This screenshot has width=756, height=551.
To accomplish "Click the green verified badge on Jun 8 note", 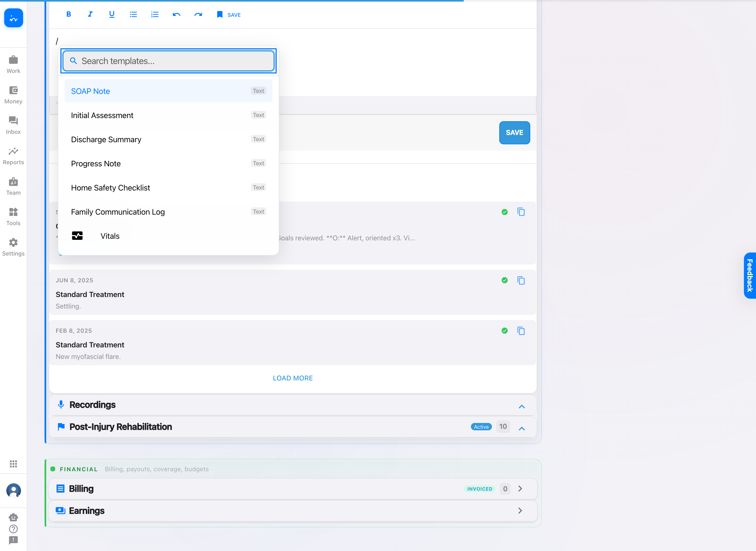I will point(505,280).
